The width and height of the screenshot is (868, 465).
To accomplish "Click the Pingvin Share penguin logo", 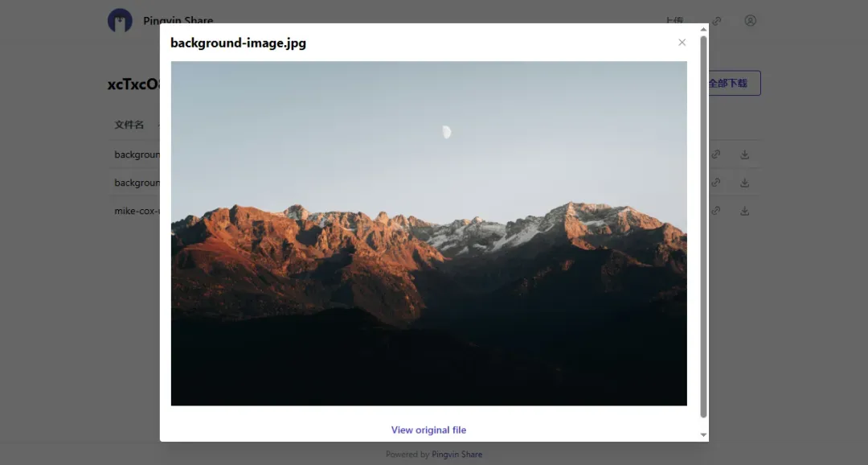I will (x=120, y=20).
